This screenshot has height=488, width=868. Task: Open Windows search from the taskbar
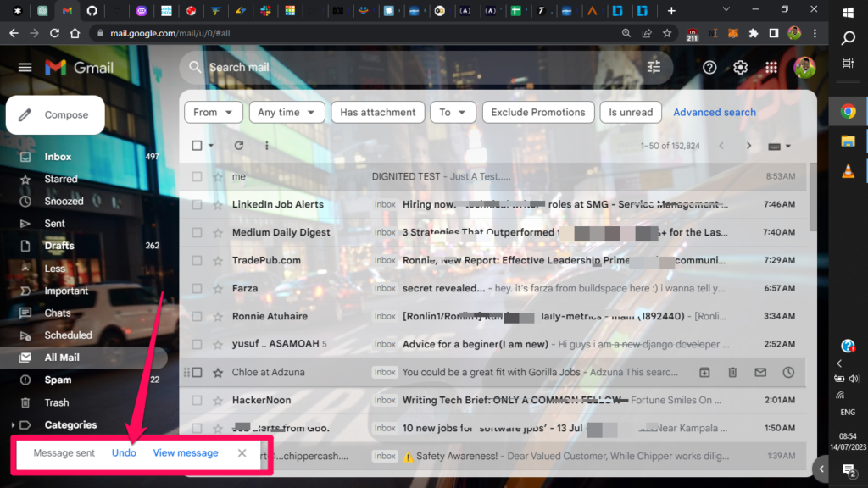848,38
